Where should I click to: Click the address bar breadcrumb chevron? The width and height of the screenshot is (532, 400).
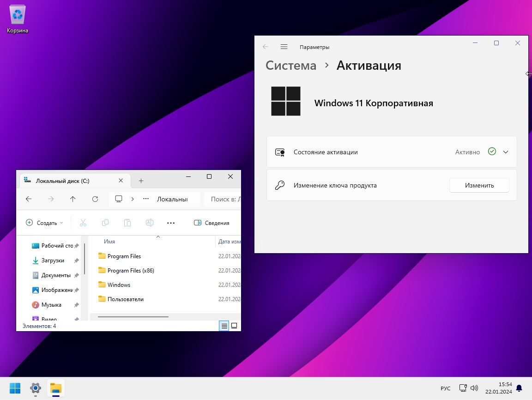(x=133, y=199)
